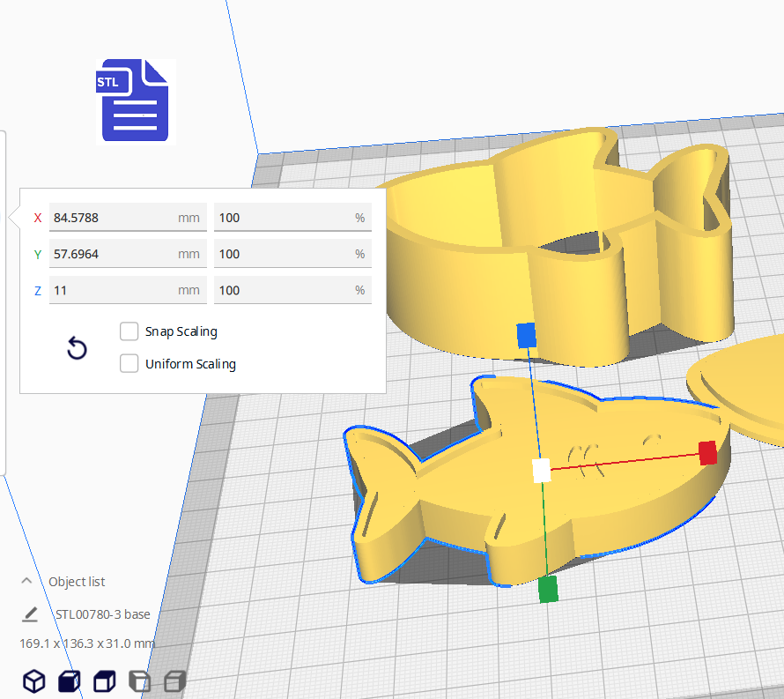Viewport: 784px width, 699px height.
Task: Click the red X-axis scale handle
Action: click(707, 453)
